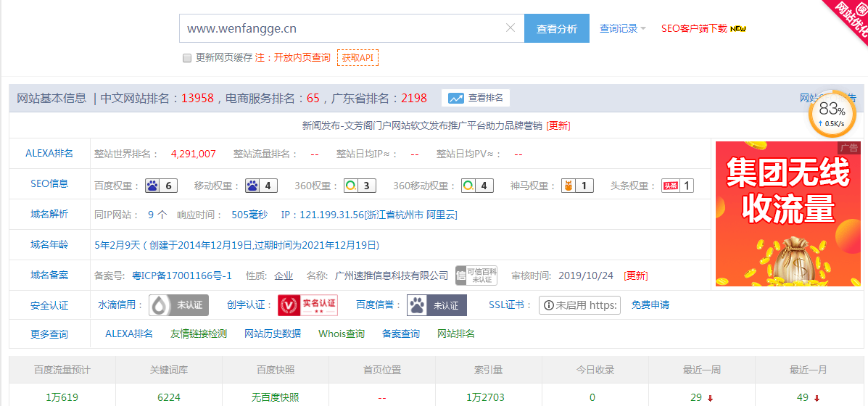This screenshot has height=406, width=868.
Task: Open the 备案查询 link
Action: (x=401, y=333)
